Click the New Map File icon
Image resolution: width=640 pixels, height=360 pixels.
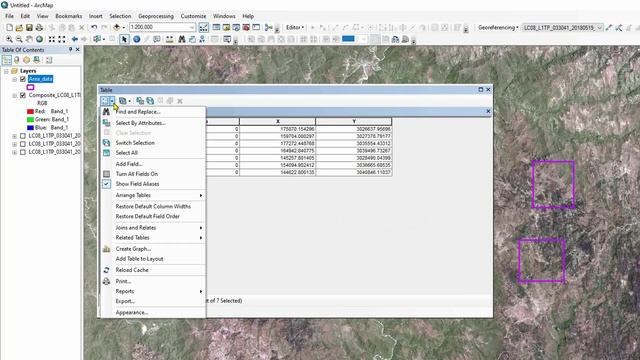coord(9,28)
